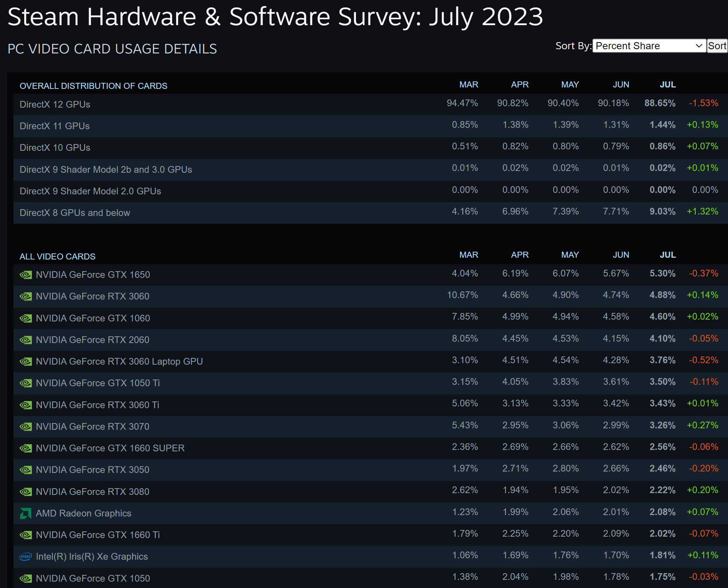Click NVIDIA icon beside GTX 1660 SUPER
Image resolution: width=728 pixels, height=588 pixels.
[26, 448]
